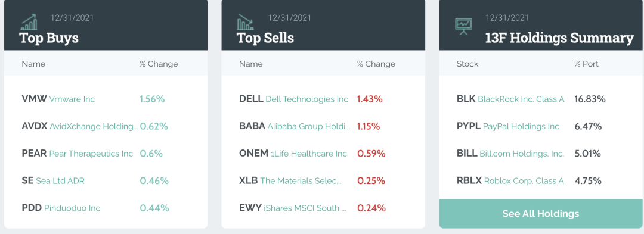
Task: Open the AvidXchange Holdings link
Action: coord(94,127)
